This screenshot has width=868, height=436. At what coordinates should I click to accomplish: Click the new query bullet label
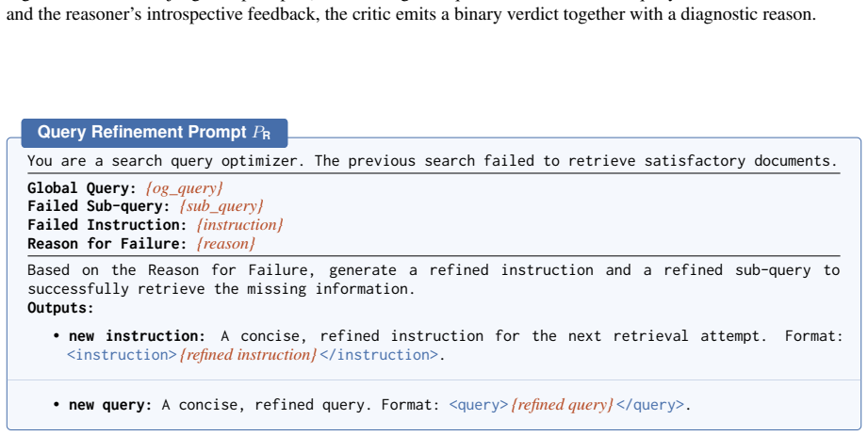tap(110, 405)
